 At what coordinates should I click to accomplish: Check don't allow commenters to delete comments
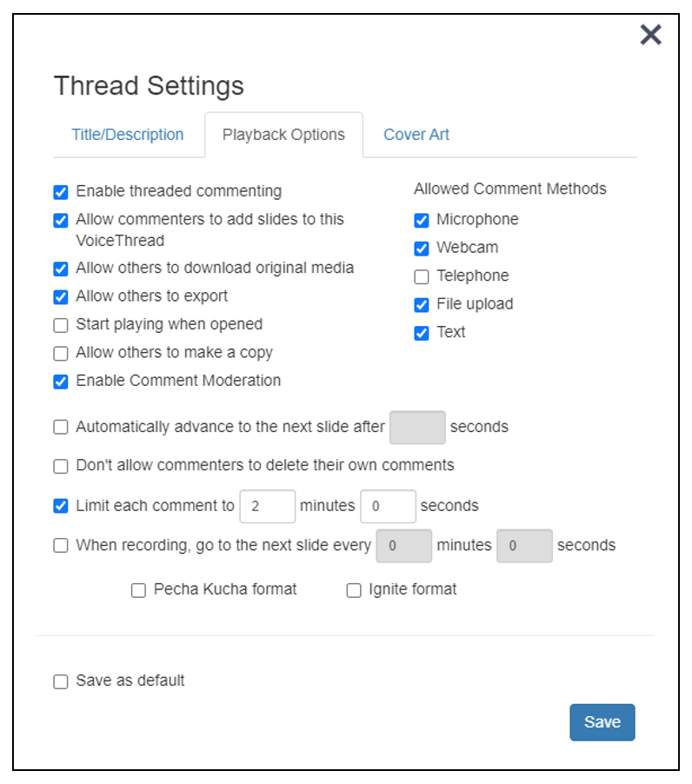(60, 466)
